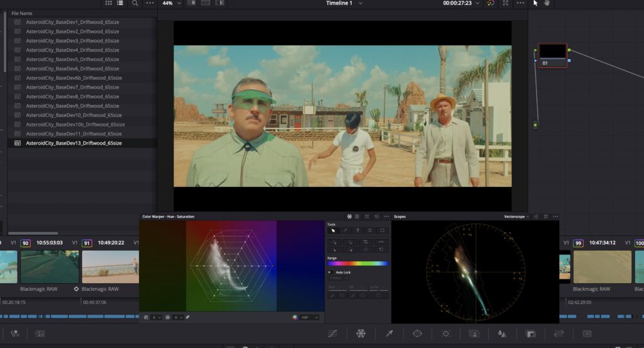
Task: Select AsteroidCity_BaseDev11_Driftwood_65size
Action: click(74, 134)
